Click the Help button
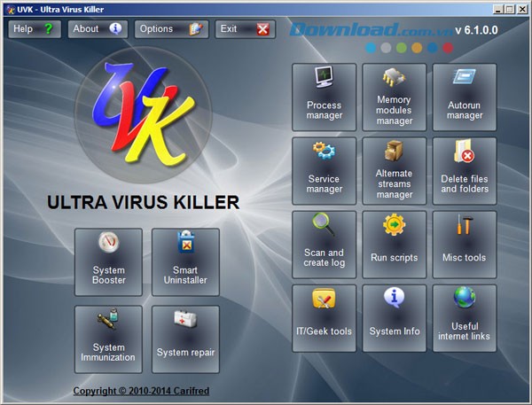 pyautogui.click(x=35, y=29)
